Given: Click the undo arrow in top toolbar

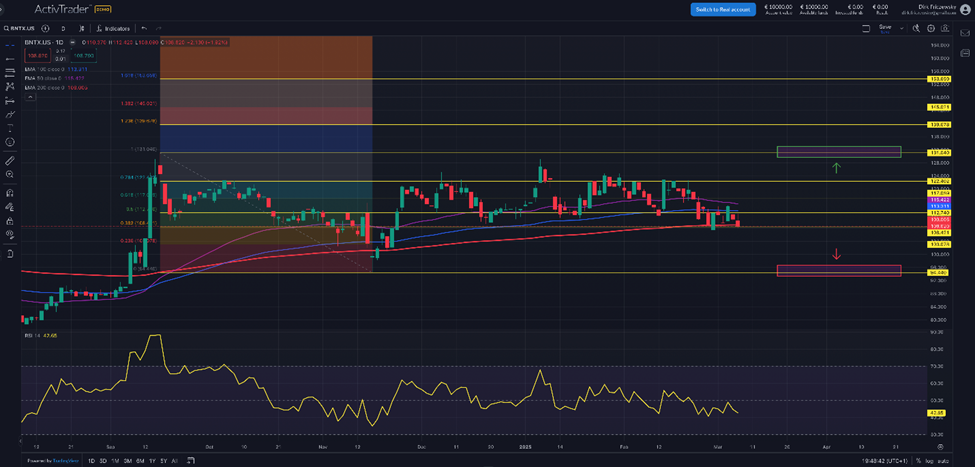Looking at the screenshot, I should [x=144, y=28].
